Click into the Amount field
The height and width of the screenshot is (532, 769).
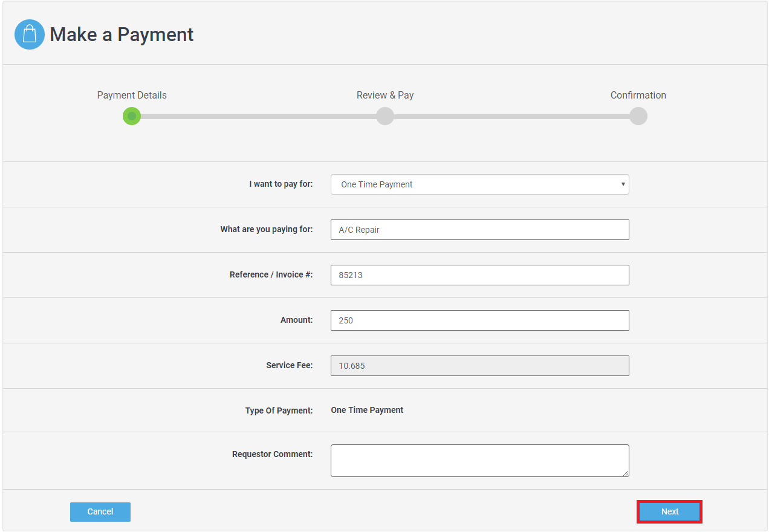[x=479, y=320]
